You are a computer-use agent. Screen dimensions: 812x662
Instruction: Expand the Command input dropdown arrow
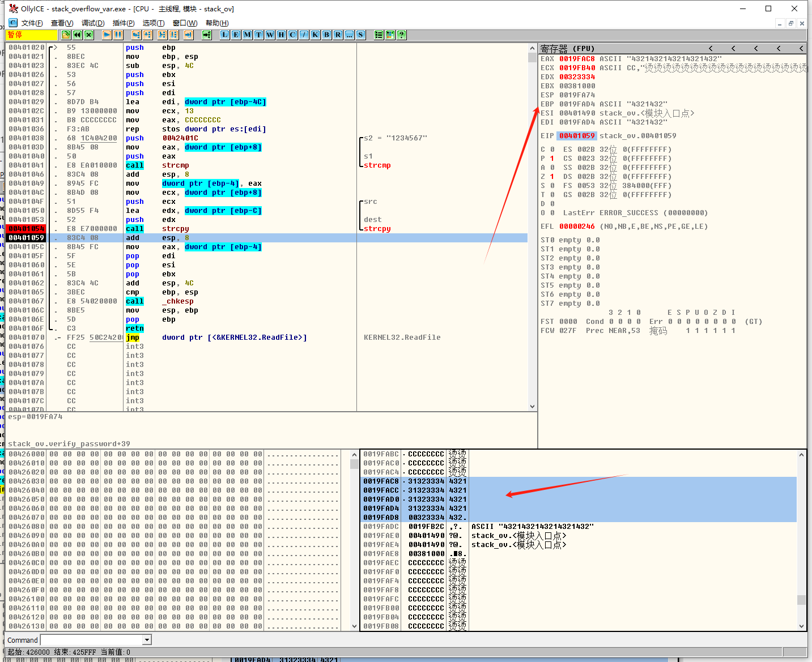click(147, 640)
